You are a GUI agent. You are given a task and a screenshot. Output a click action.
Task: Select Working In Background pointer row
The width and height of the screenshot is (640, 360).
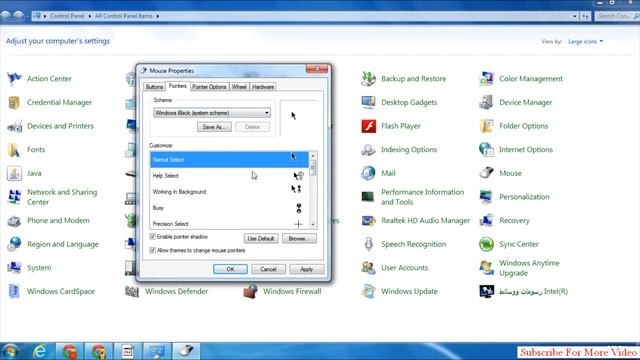click(229, 192)
